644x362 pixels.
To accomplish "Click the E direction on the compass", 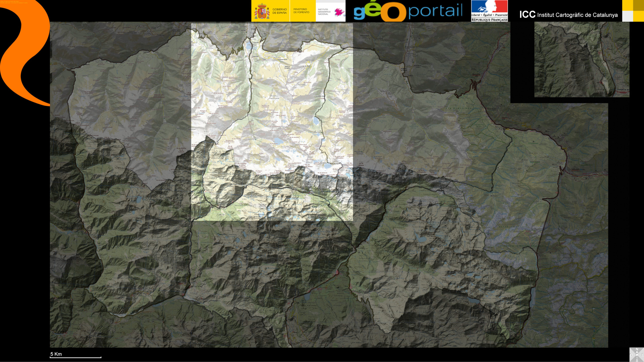I will (x=643, y=355).
